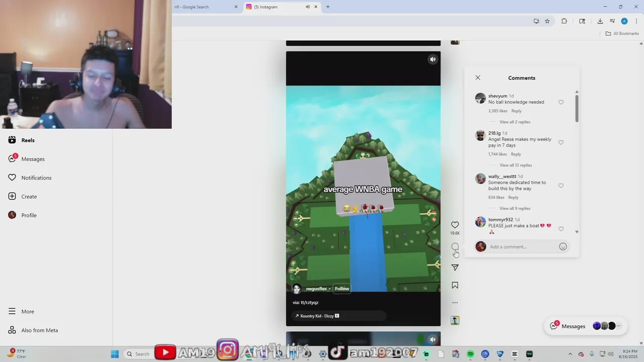Open the emoji picker in comment box
Image resolution: width=644 pixels, height=362 pixels.
(563, 246)
